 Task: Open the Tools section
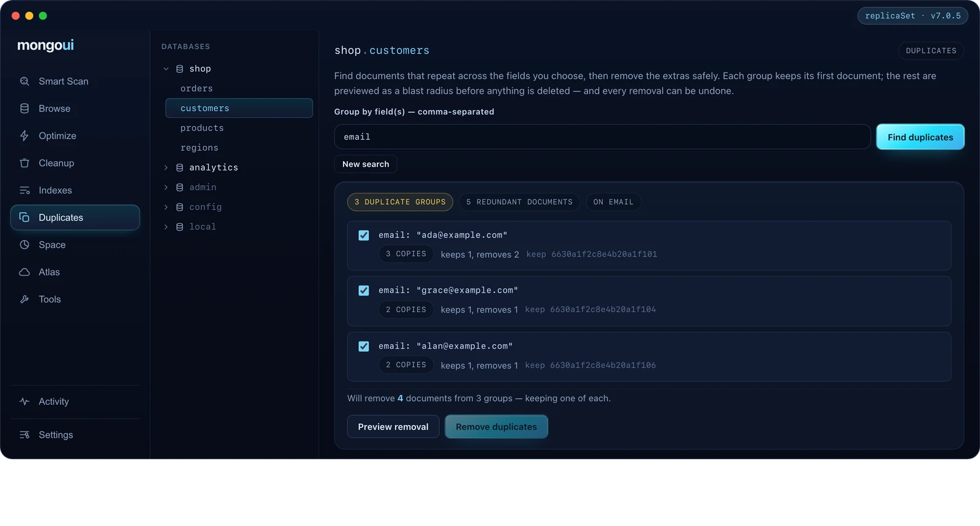tap(75, 299)
